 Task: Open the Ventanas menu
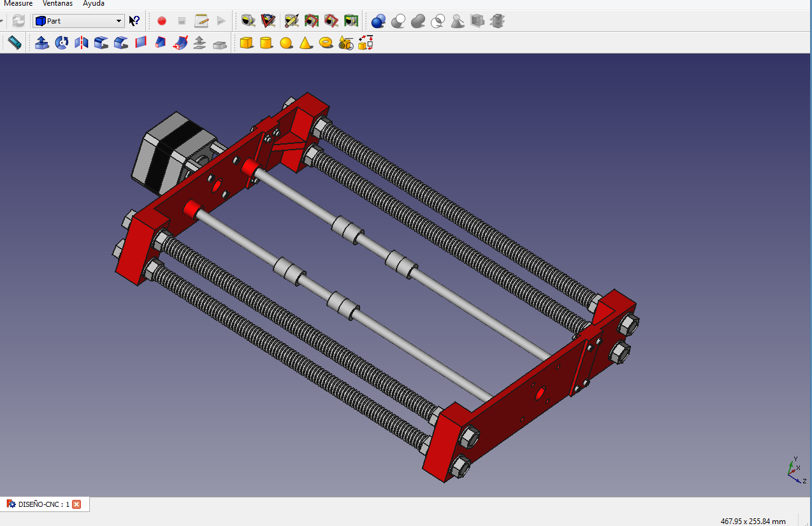coord(57,3)
